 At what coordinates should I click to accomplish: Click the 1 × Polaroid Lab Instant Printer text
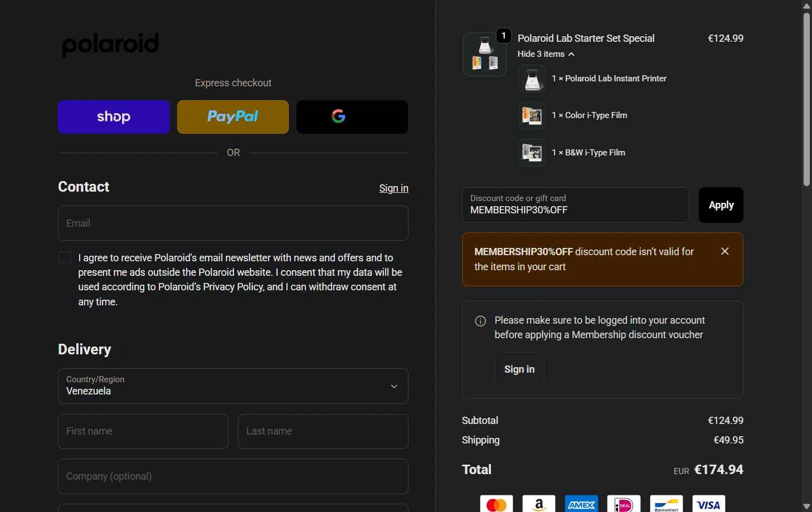[609, 79]
